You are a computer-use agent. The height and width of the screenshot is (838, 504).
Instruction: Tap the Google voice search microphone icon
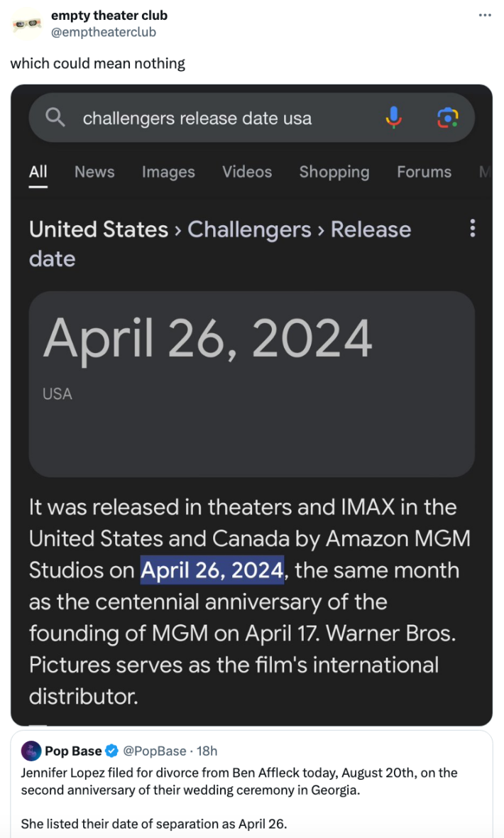pos(393,117)
